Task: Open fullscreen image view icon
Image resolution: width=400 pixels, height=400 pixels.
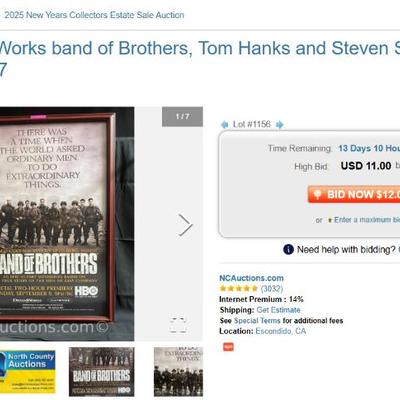Action: 178,325
